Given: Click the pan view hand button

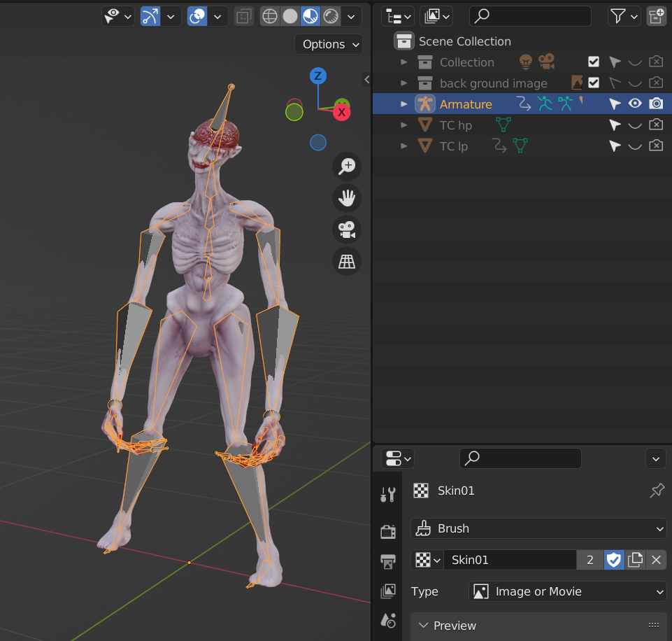Looking at the screenshot, I should (x=347, y=198).
